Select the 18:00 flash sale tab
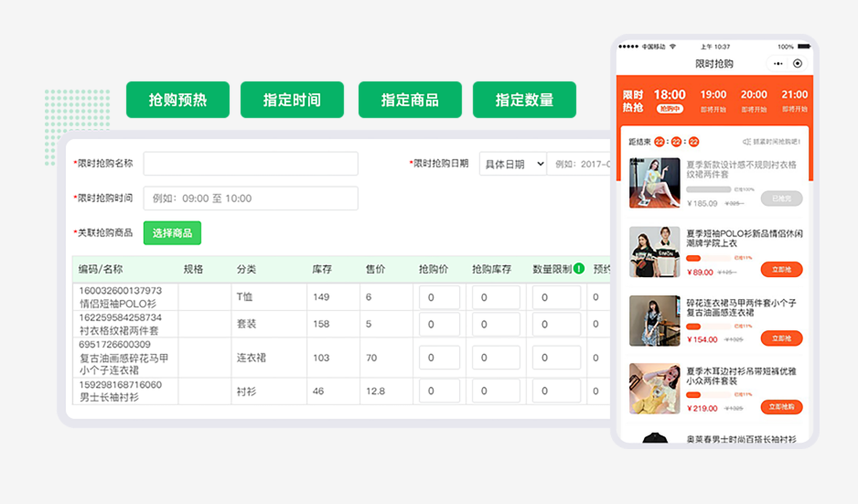The image size is (858, 504). [x=670, y=100]
